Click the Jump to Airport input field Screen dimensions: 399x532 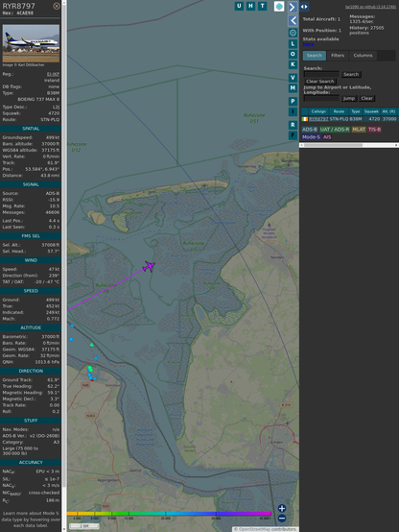(321, 98)
